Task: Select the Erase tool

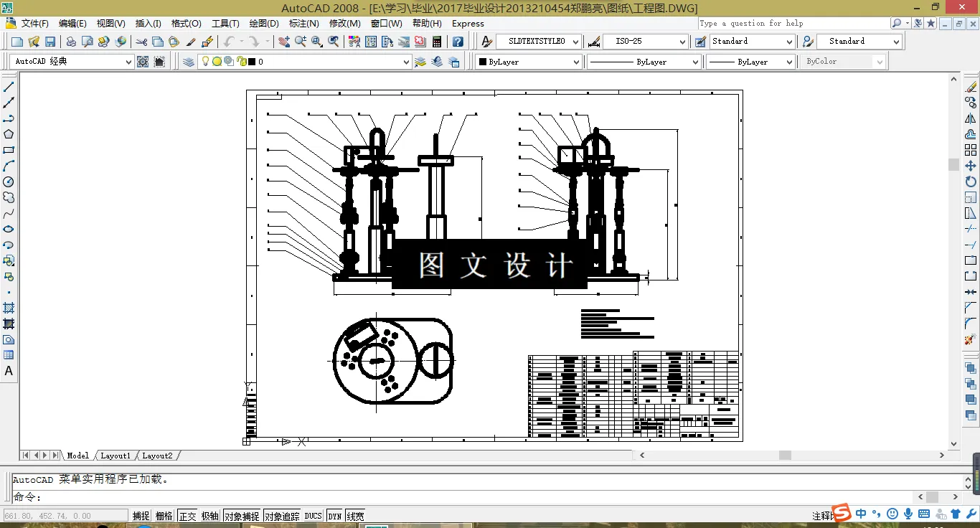Action: (971, 87)
